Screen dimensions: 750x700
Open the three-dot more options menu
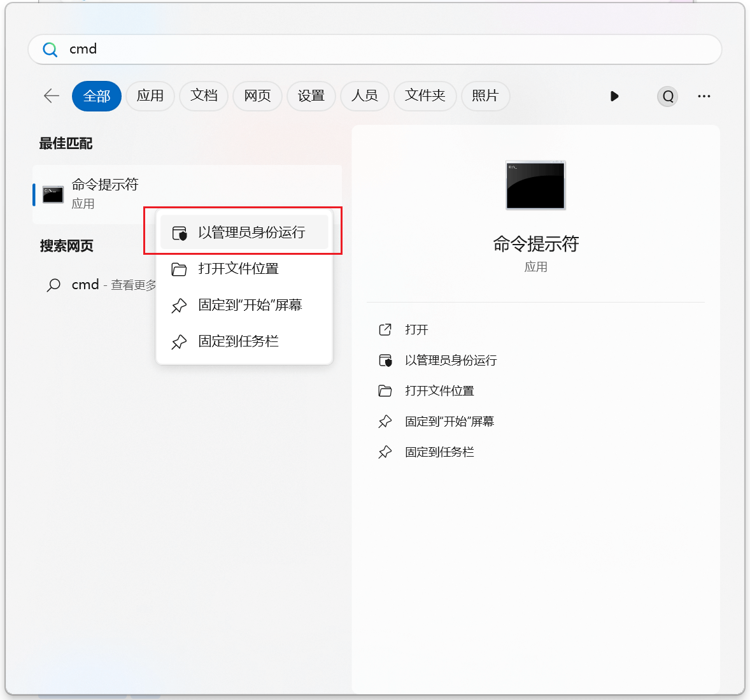pos(704,96)
